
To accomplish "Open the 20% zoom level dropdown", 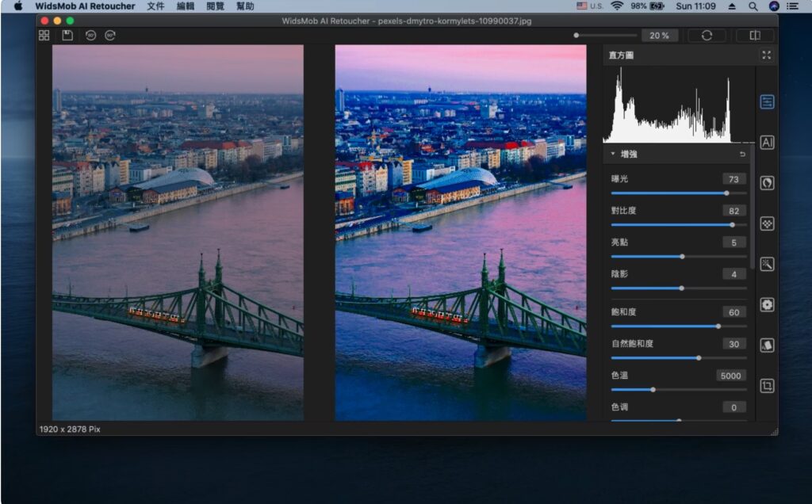I will pyautogui.click(x=660, y=35).
